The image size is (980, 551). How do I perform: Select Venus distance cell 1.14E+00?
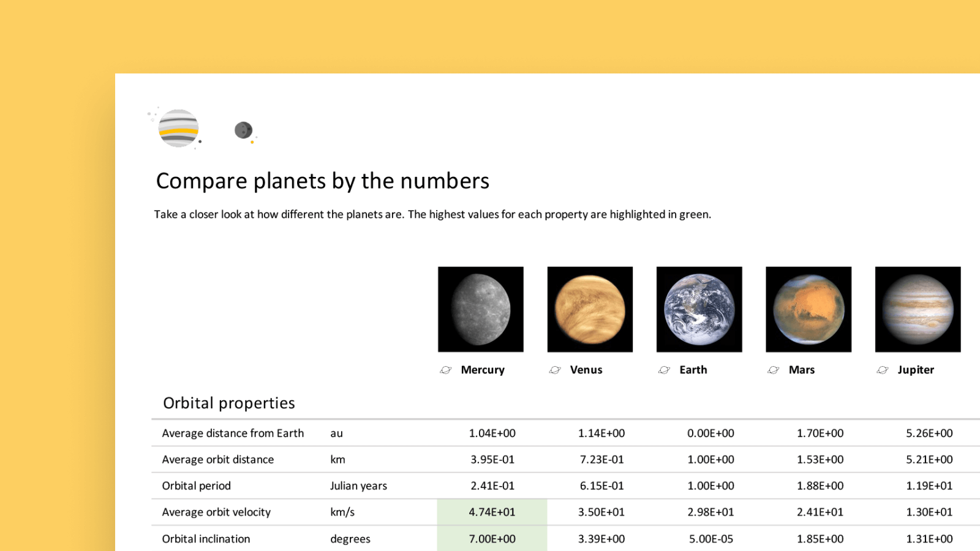coord(601,433)
